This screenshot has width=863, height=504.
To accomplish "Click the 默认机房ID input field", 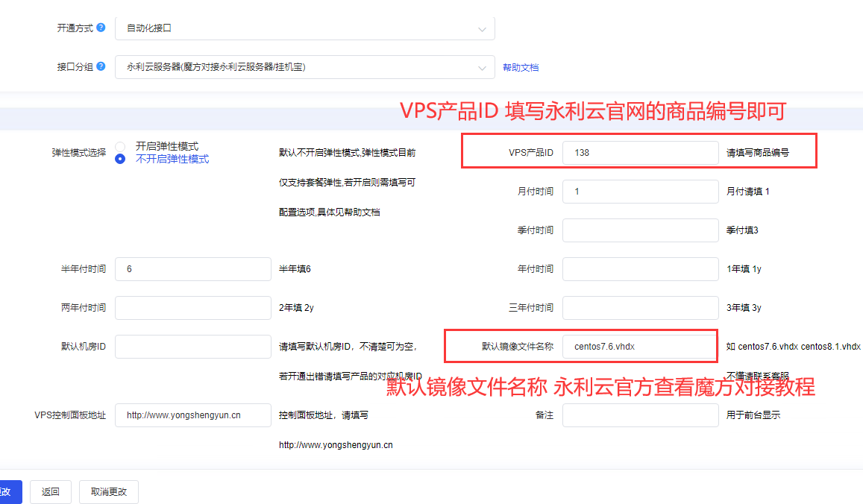I will click(x=192, y=347).
